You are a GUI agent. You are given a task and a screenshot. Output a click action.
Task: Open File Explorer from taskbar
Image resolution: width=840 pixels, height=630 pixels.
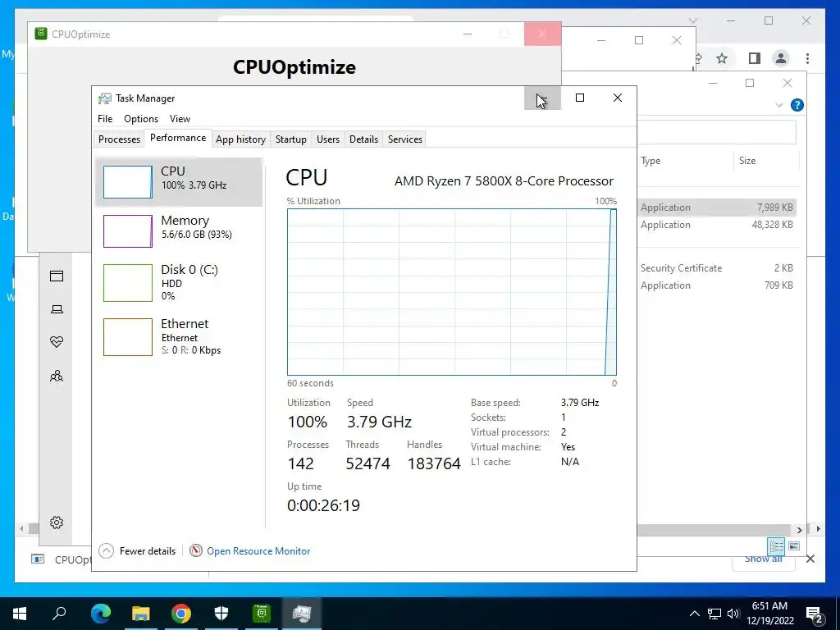coord(141,614)
